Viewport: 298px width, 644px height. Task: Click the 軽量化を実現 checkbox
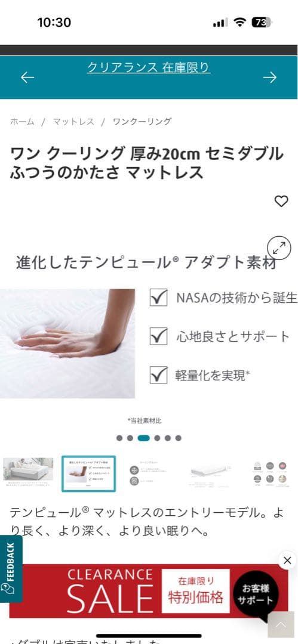coord(158,375)
